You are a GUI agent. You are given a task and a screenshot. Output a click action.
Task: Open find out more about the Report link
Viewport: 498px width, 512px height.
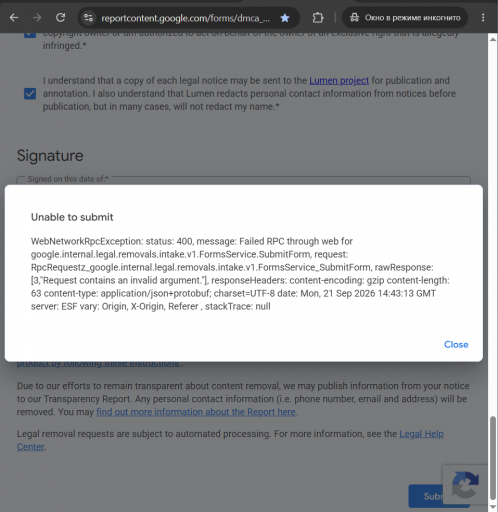(x=196, y=412)
